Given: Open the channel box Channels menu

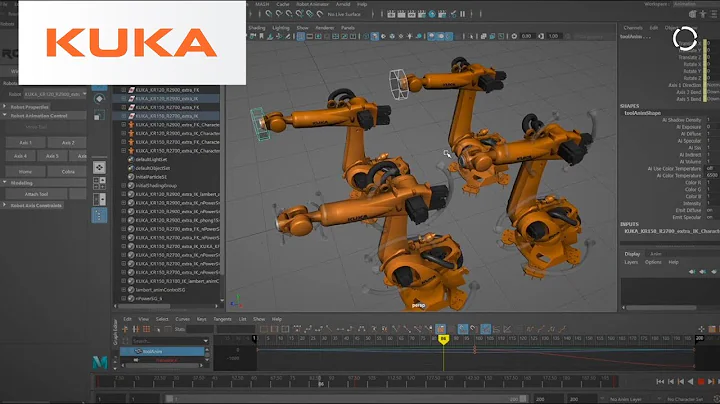Looking at the screenshot, I should (633, 28).
